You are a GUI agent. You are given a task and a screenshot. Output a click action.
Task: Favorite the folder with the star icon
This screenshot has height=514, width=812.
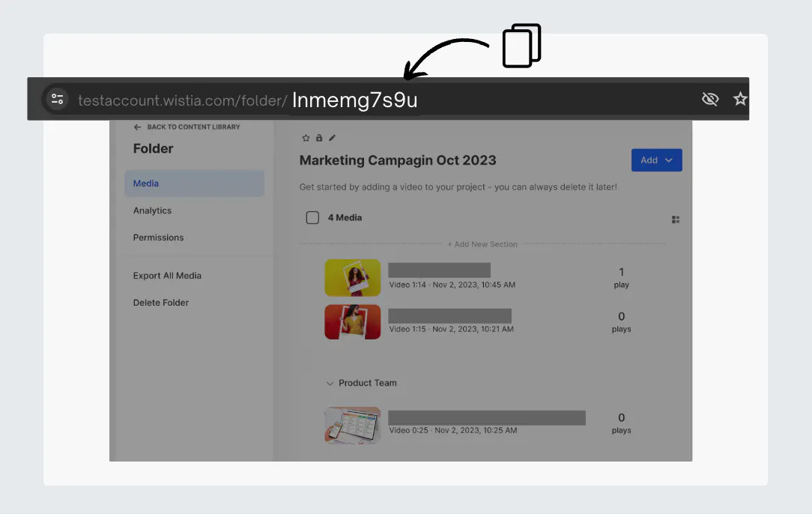(306, 138)
